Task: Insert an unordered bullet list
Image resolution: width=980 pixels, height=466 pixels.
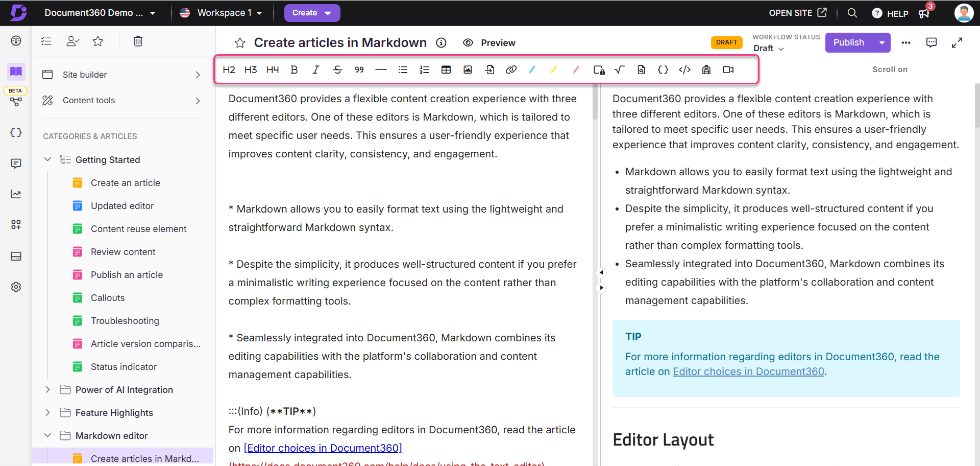Action: tap(403, 69)
